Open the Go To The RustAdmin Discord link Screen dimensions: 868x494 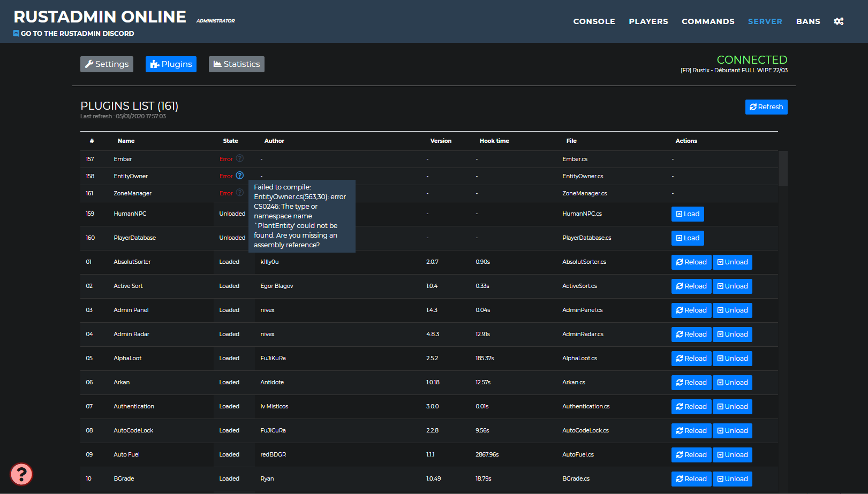(73, 33)
